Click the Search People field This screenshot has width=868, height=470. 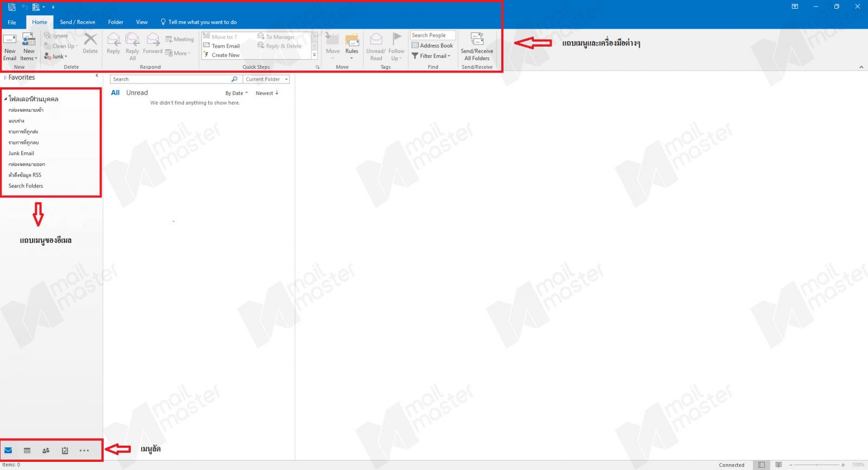click(x=432, y=35)
